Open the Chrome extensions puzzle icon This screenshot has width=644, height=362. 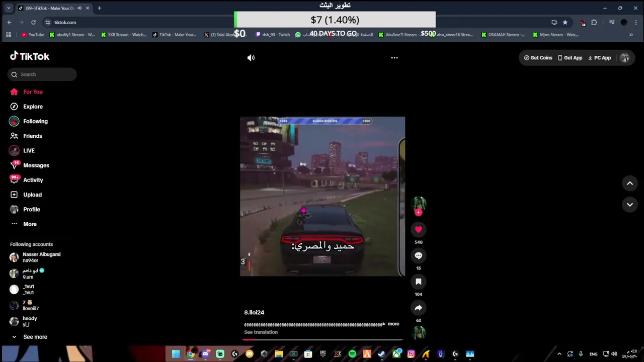594,22
